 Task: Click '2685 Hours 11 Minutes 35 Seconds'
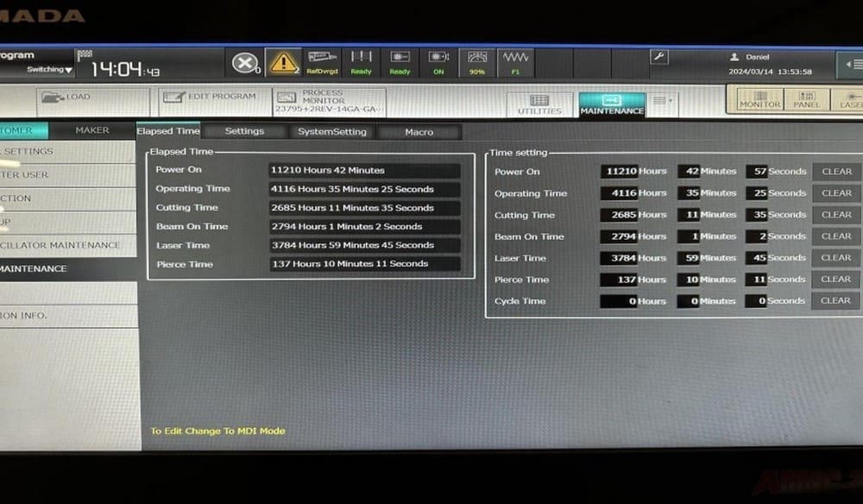pyautogui.click(x=364, y=207)
